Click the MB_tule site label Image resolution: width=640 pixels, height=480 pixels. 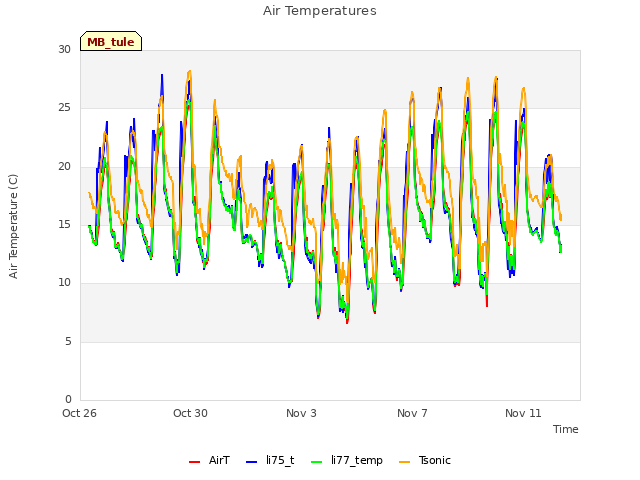111,41
